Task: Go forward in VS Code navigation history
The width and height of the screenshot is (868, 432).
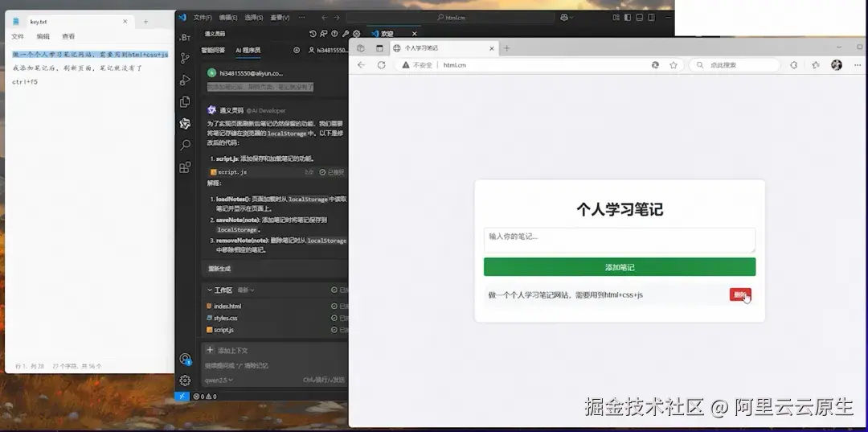Action: click(x=337, y=17)
